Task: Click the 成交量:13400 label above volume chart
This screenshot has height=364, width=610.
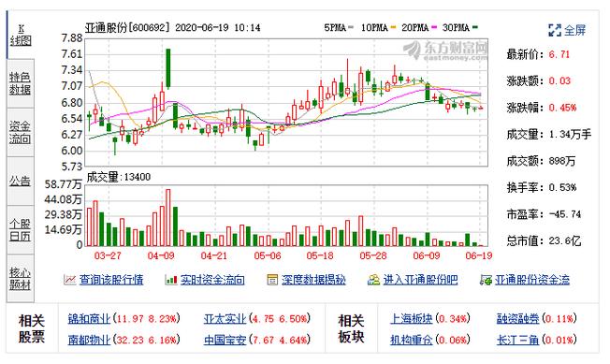Action: coord(119,177)
